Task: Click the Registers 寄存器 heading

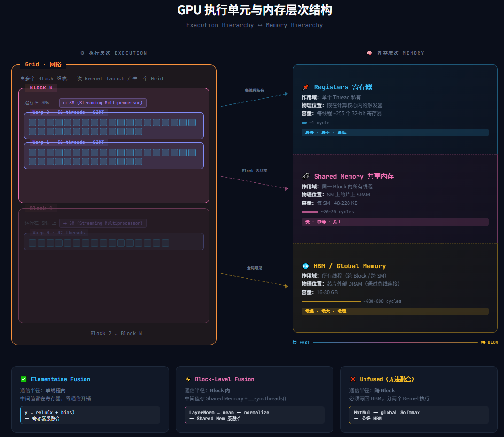Action: (343, 87)
